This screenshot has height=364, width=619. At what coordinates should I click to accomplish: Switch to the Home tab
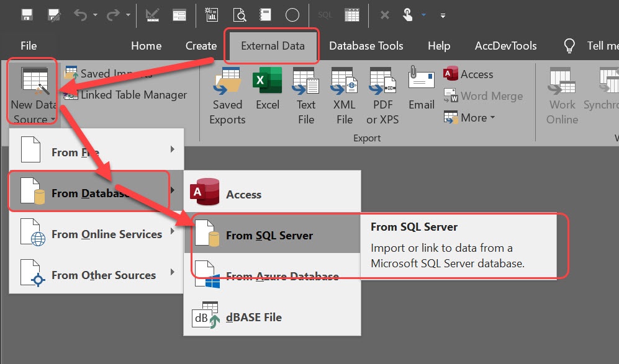(x=146, y=46)
